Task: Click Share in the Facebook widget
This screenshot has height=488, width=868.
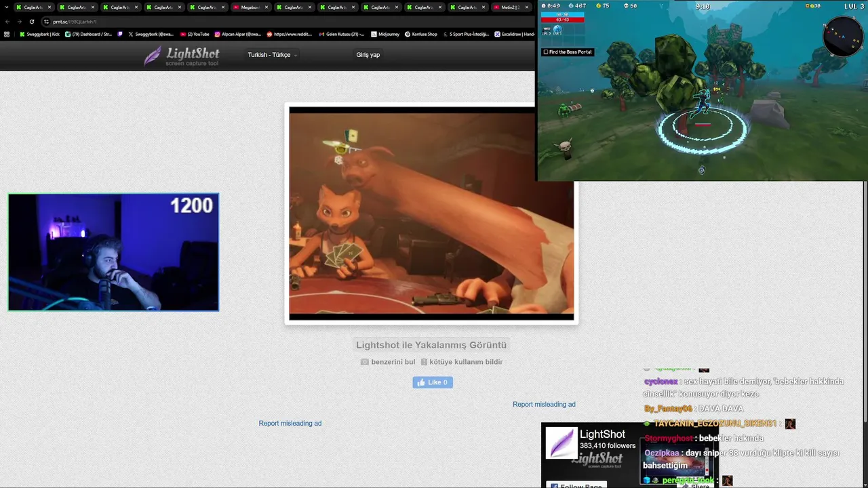Action: (x=696, y=485)
